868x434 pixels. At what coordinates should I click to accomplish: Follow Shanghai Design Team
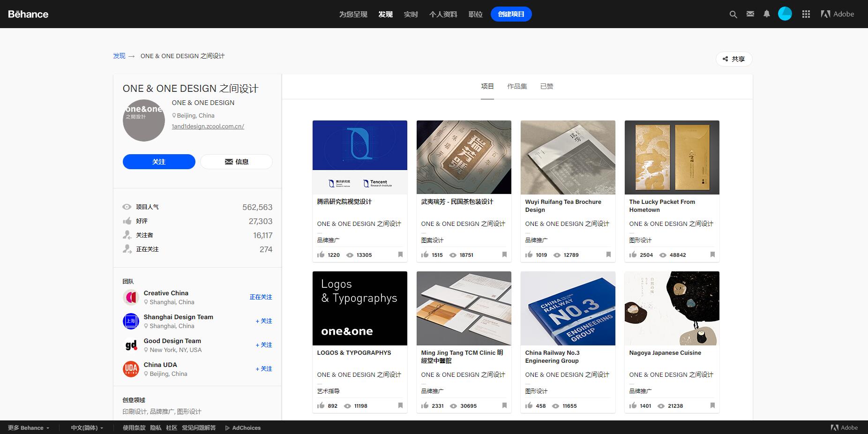(264, 321)
